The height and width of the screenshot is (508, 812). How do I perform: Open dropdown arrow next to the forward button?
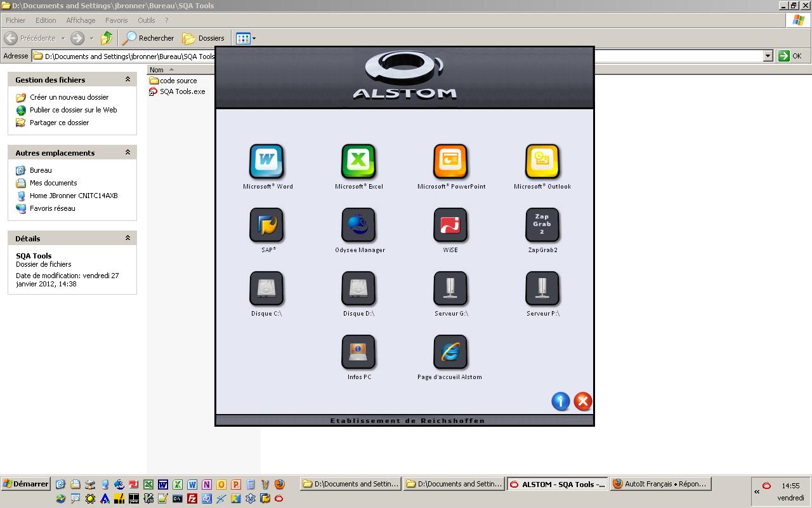point(91,38)
